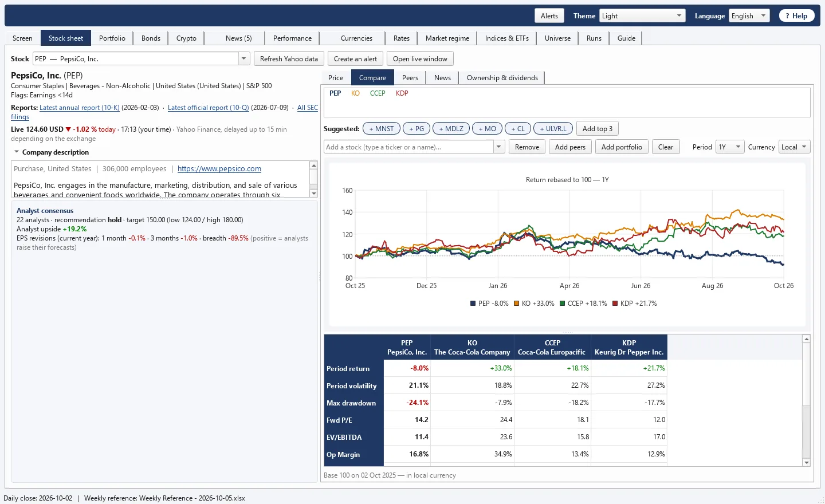This screenshot has height=504, width=825.
Task: Open the News (5) tab
Action: pyautogui.click(x=238, y=38)
